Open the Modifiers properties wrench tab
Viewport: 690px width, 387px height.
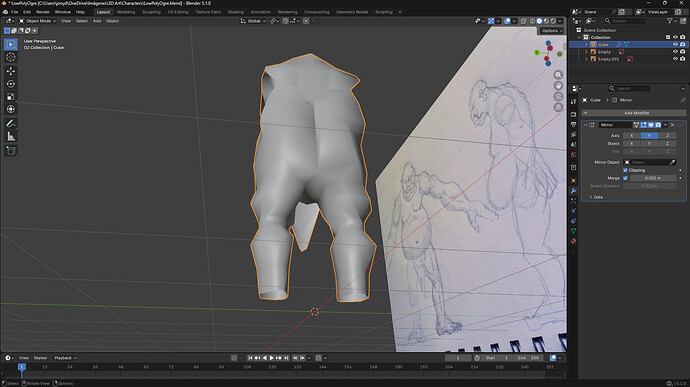573,191
